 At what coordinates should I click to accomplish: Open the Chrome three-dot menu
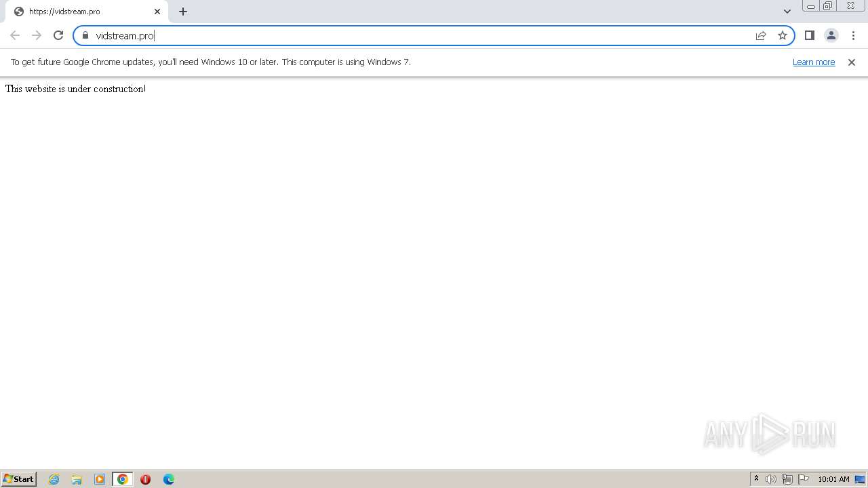click(x=853, y=35)
